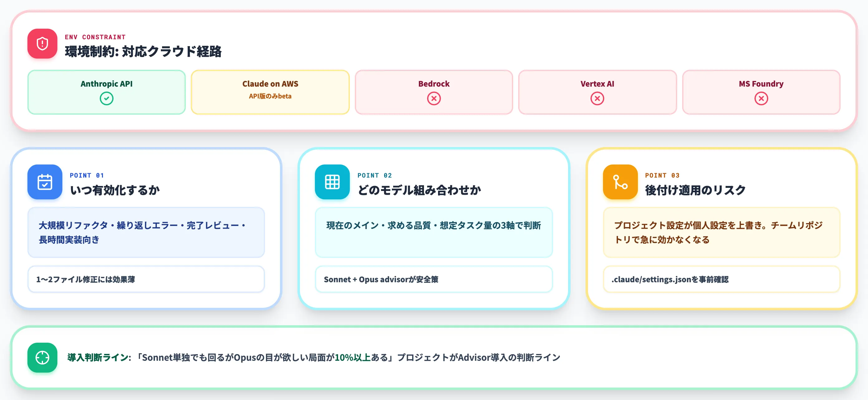
Task: Click the box '1〜2ファイル修正には効果薄'
Action: click(146, 279)
